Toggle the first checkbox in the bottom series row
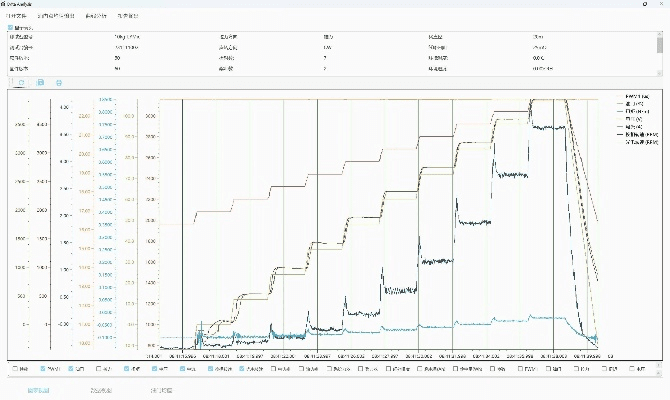The height and width of the screenshot is (400, 670). point(14,368)
